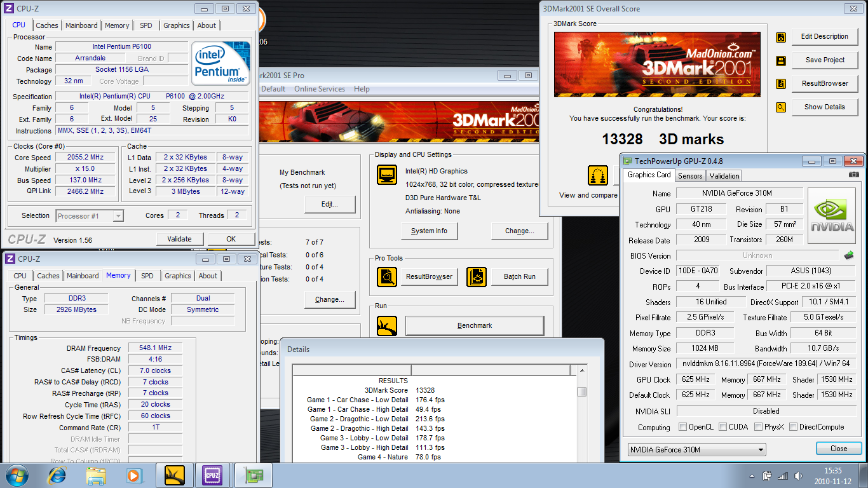Screen dimensions: 868x488
Task: Open the GeForce 310M GPU selector dropdown
Action: tap(696, 449)
